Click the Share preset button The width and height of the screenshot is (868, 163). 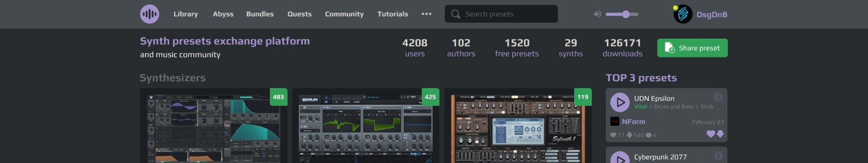692,48
